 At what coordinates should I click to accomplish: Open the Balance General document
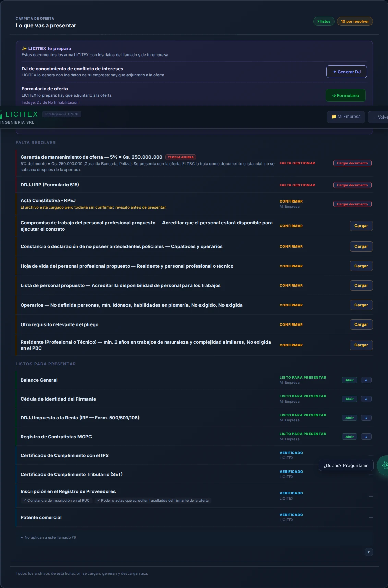pyautogui.click(x=350, y=380)
